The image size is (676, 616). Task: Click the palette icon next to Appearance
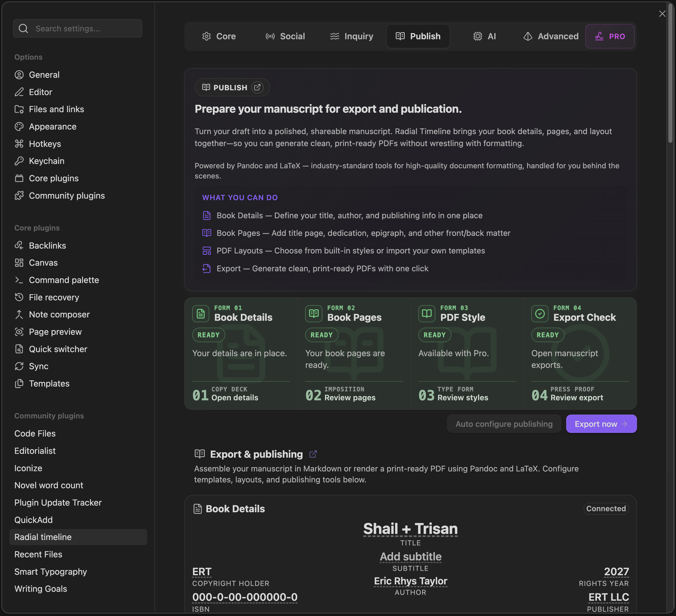[x=19, y=126]
